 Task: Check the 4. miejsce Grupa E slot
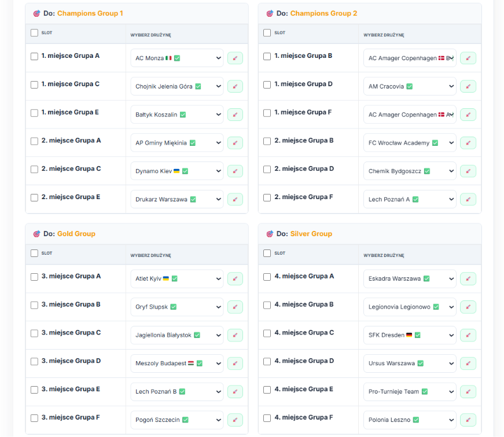coord(267,390)
